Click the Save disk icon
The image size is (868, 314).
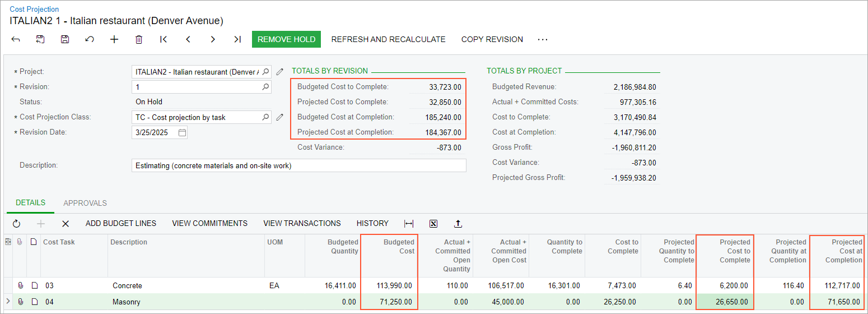(65, 39)
